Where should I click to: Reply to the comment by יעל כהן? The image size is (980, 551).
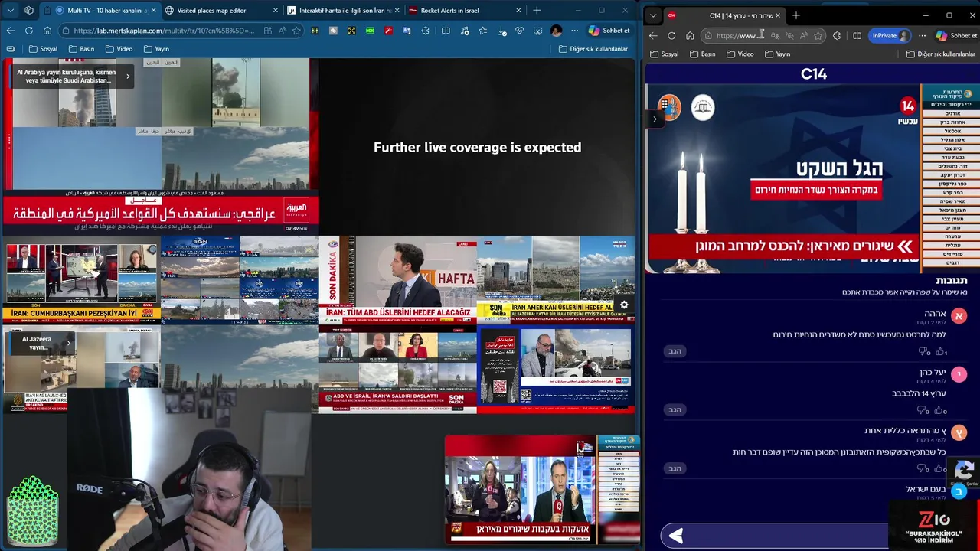[x=675, y=410]
